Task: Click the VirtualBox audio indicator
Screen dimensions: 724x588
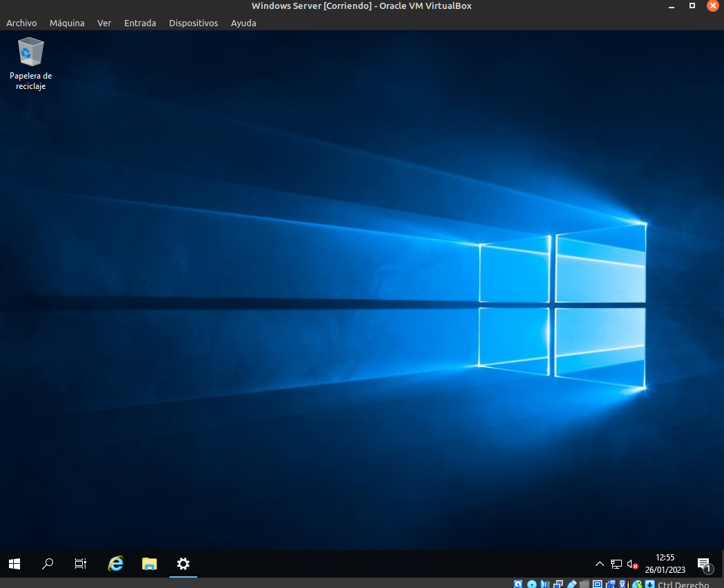Action: 545,584
